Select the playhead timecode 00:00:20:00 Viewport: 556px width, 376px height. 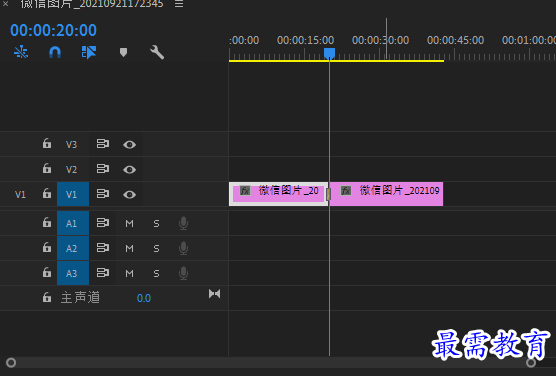53,30
